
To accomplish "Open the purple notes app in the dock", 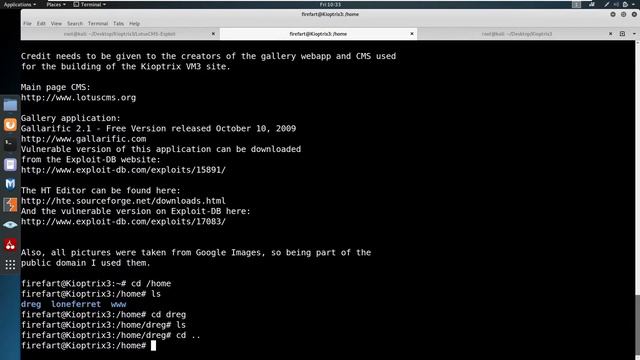I will (10, 164).
